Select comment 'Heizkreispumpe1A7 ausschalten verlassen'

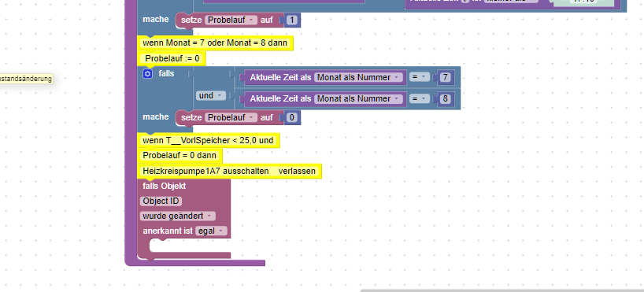pos(229,172)
